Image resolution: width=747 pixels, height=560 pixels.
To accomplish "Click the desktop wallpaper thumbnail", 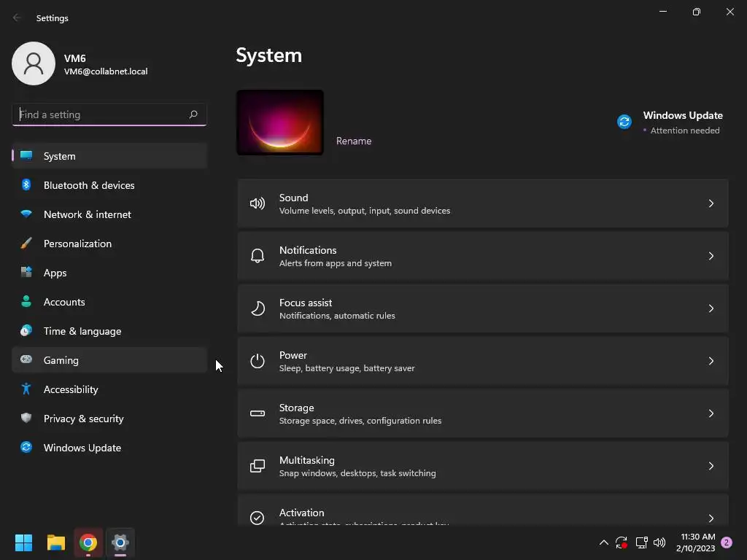I will pos(280,122).
